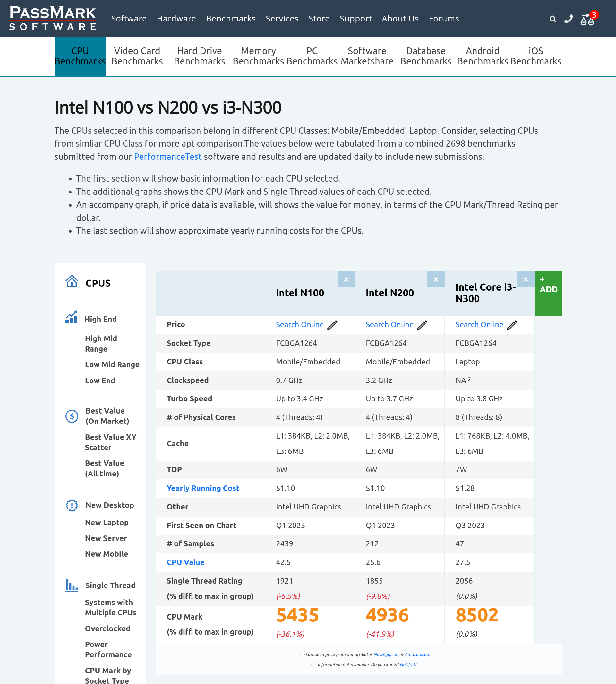Click the CPUS home icon in sidebar

click(x=72, y=281)
